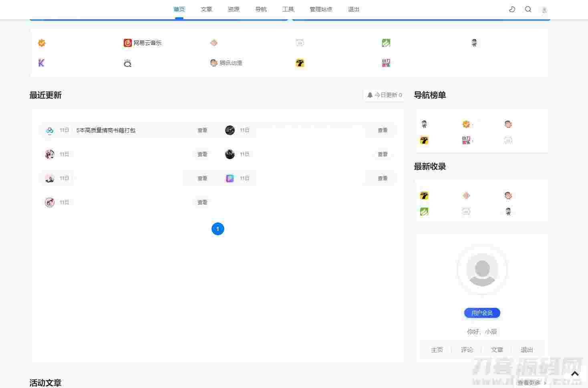The height and width of the screenshot is (388, 588).
Task: Open the 5本高质量情商书籍打包 title
Action: coord(106,130)
